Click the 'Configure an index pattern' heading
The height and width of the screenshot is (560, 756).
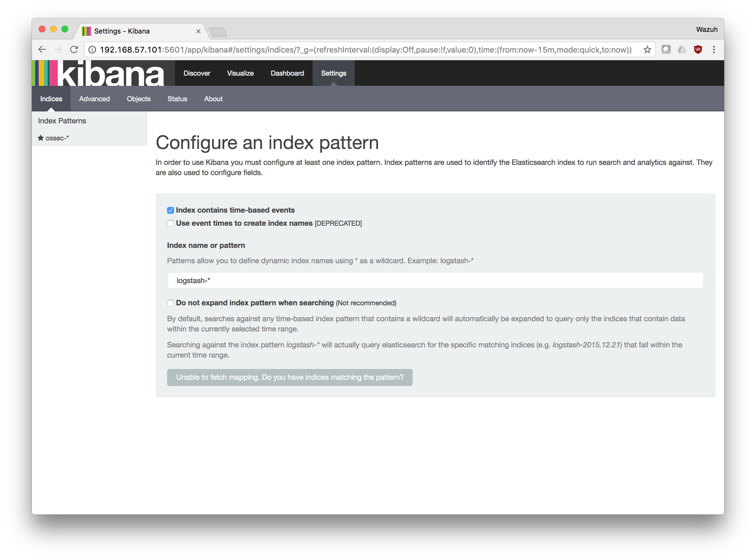pyautogui.click(x=267, y=142)
